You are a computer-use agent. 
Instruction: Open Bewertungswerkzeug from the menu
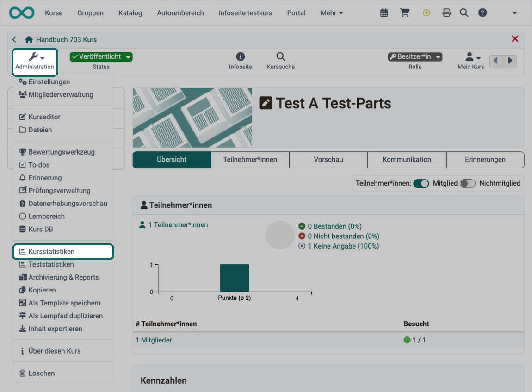coord(63,152)
